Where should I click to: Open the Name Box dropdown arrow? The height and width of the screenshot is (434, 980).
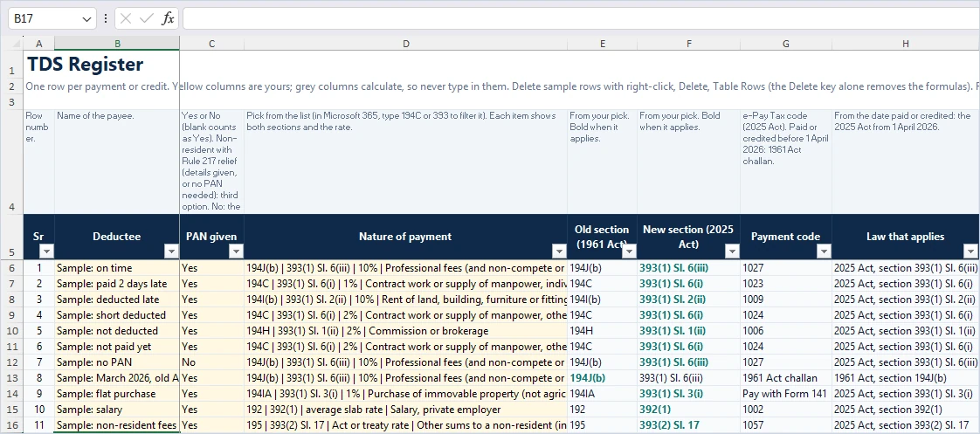click(86, 19)
